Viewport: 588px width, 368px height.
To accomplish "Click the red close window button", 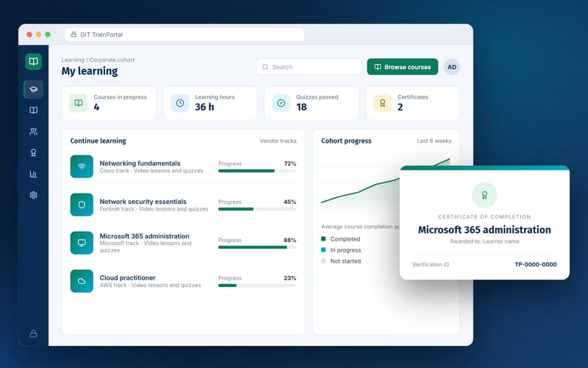I will coord(29,35).
